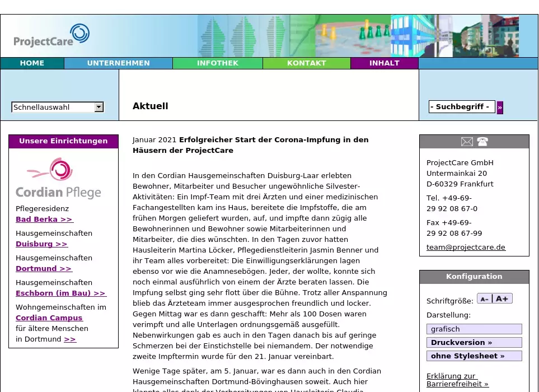539x392 pixels.
Task: Click the Suchbegriff search field
Action: pyautogui.click(x=462, y=107)
